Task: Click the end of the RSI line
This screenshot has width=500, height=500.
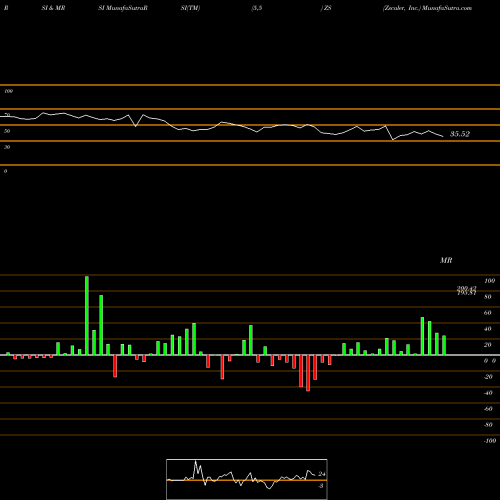Action: point(443,136)
